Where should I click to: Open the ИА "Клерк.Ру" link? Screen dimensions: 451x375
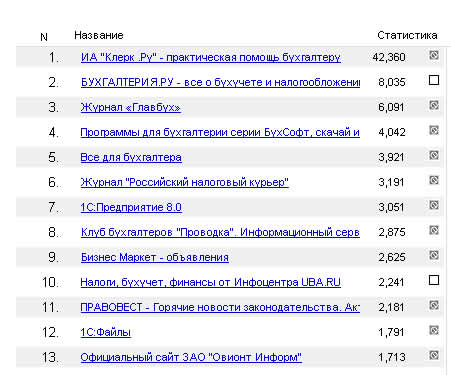coord(211,57)
